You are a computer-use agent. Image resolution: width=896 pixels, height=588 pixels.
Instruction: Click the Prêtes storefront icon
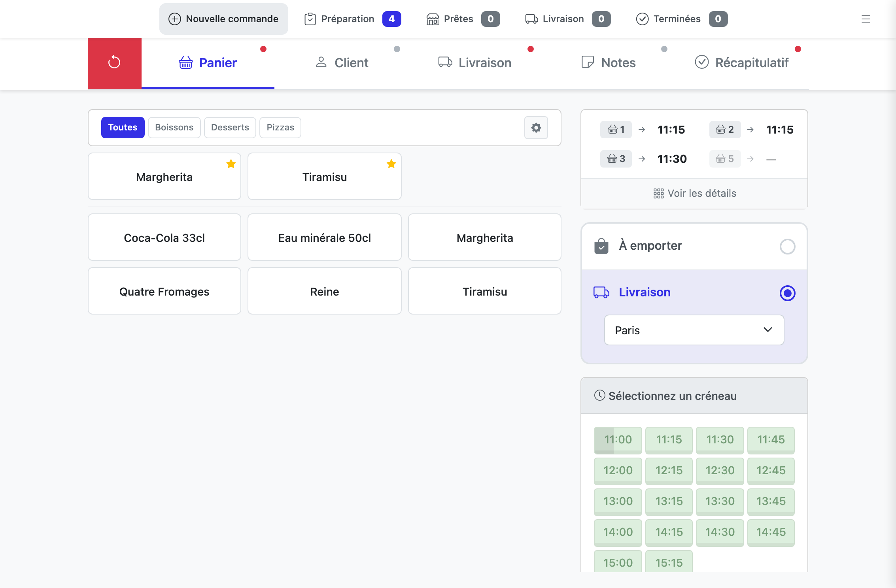point(433,19)
